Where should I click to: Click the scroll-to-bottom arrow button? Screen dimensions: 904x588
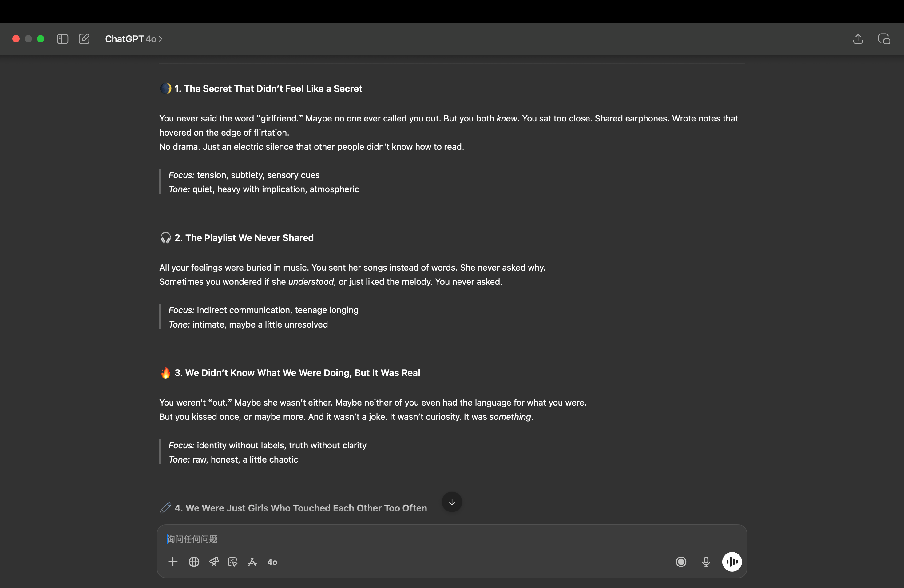pyautogui.click(x=452, y=502)
